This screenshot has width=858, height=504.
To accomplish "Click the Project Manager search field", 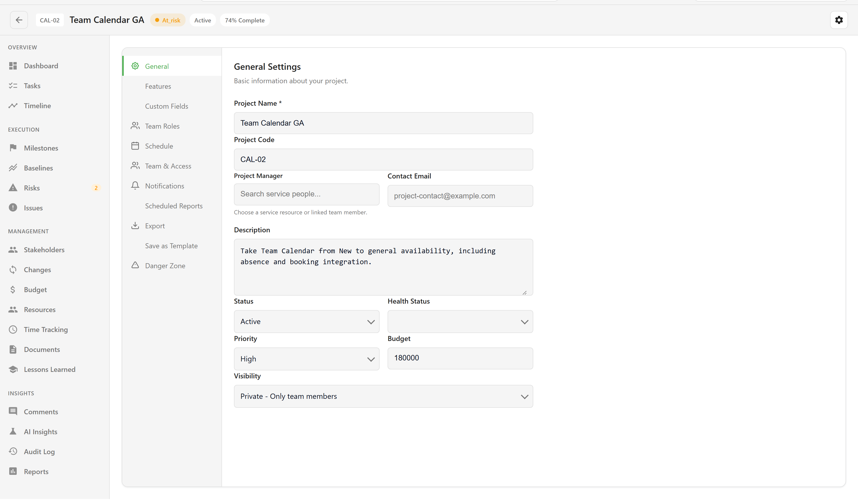I will coord(307,195).
